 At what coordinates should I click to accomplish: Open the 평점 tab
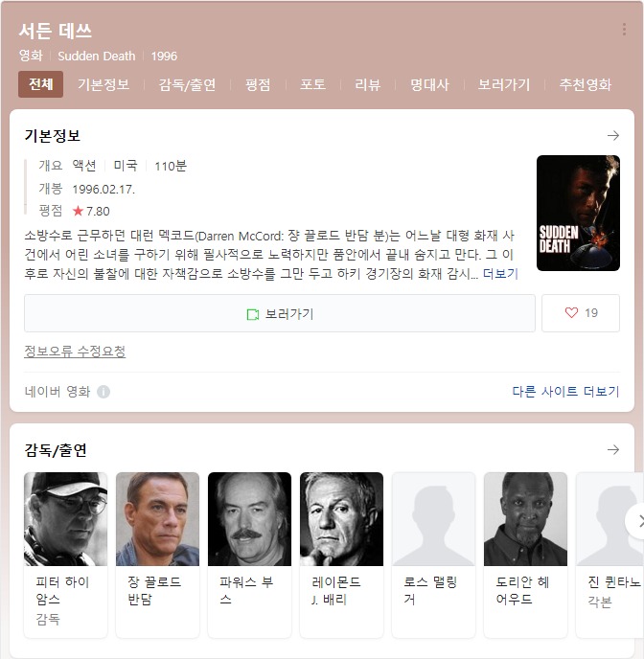click(258, 85)
